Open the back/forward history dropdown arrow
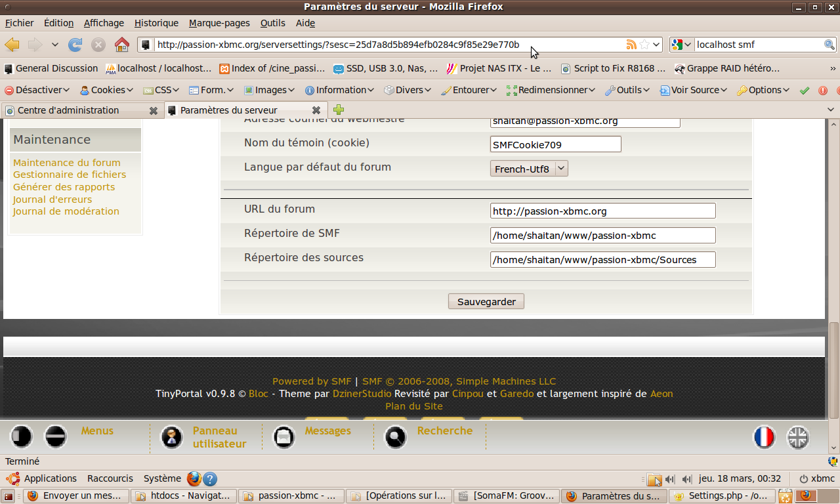The height and width of the screenshot is (504, 840). pos(55,45)
